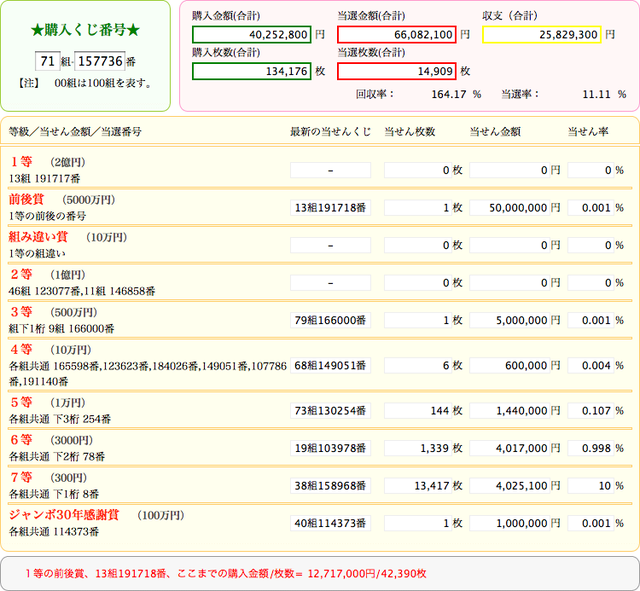This screenshot has height=591, width=640.
Task: Click the 6等 prize amount field 4,017,000
Action: tap(510, 447)
